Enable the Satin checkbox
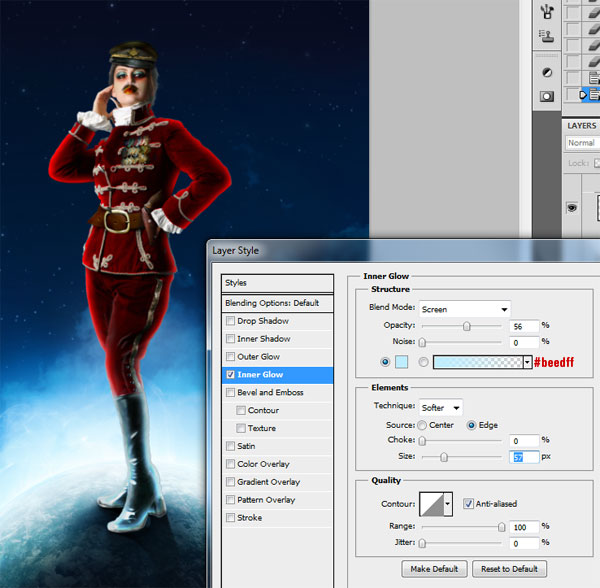 tap(230, 446)
